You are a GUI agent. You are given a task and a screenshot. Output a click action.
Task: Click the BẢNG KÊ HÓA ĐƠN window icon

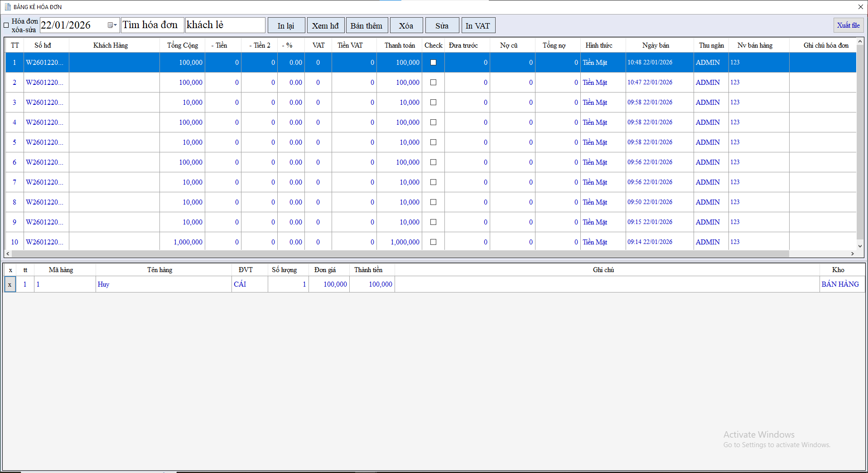click(8, 7)
